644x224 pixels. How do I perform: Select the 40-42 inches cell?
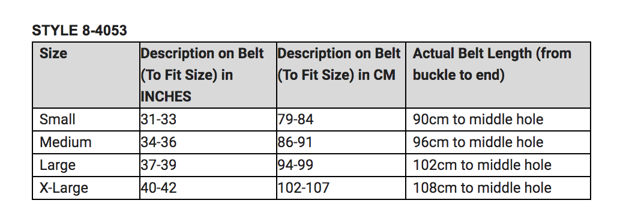coord(208,188)
